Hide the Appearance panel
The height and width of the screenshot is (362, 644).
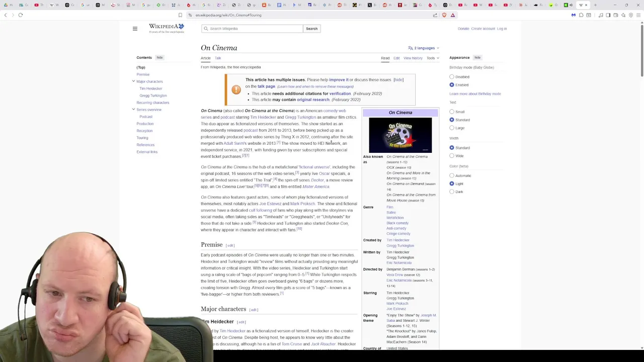point(477,58)
